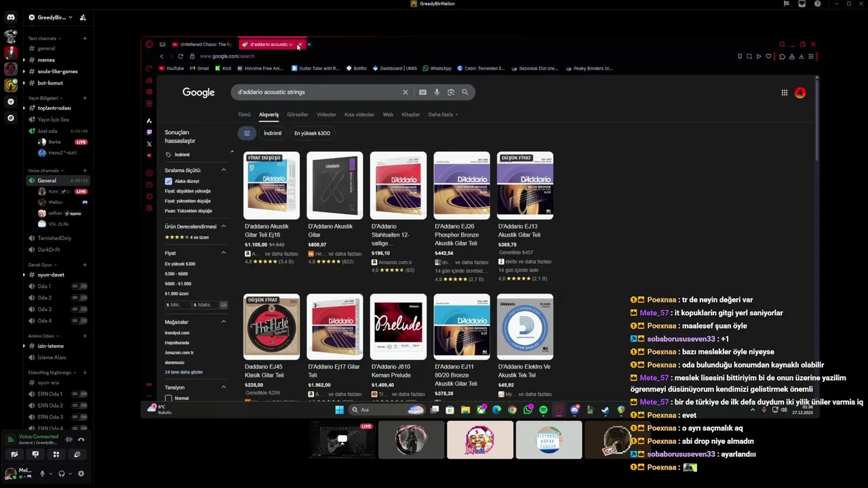Mute microphone in Discord user panel
The image size is (868, 488).
pos(42,474)
